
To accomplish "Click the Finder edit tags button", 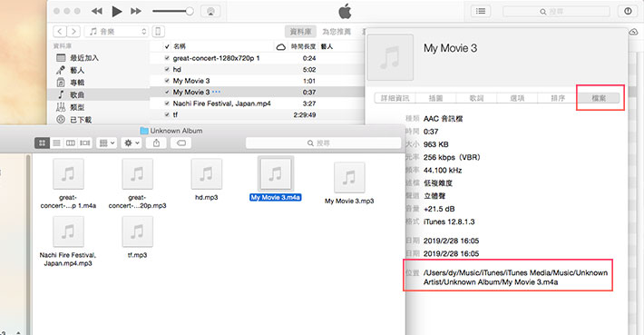I will point(181,143).
